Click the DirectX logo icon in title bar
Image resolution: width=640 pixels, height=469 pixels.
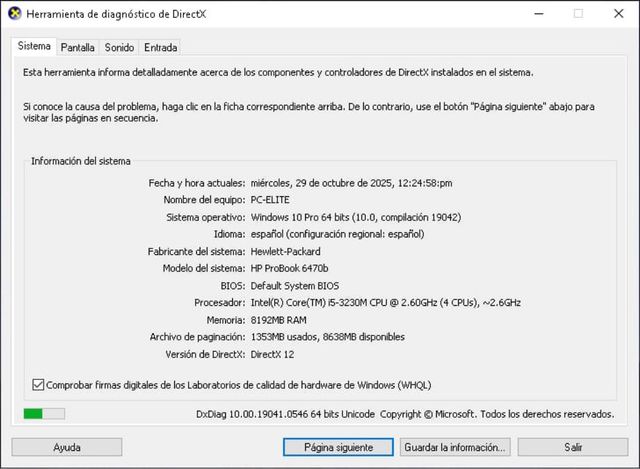[15, 13]
